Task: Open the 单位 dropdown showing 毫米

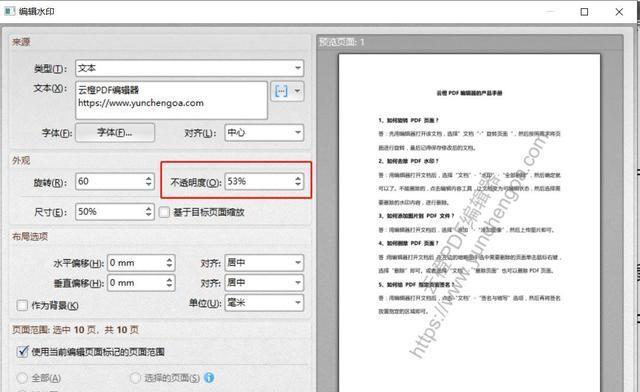Action: point(264,303)
